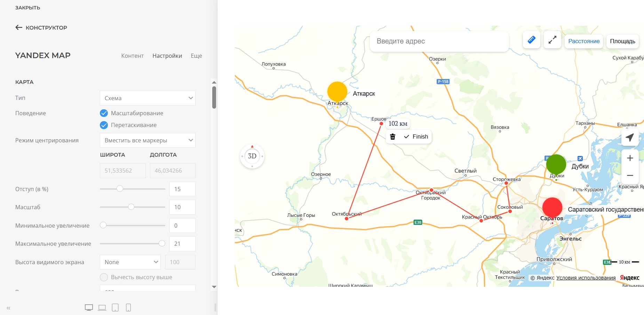The image size is (644, 315).
Task: Click the Введите адрес search field
Action: [x=439, y=41]
